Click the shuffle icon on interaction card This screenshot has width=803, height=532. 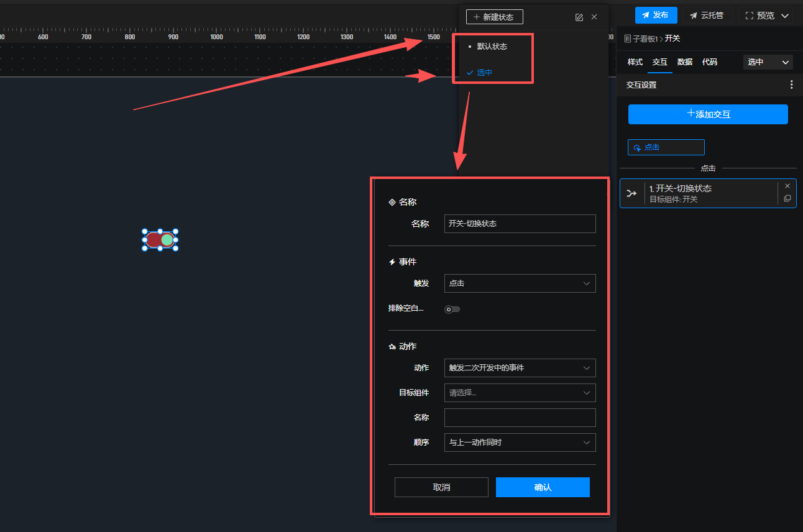(632, 193)
